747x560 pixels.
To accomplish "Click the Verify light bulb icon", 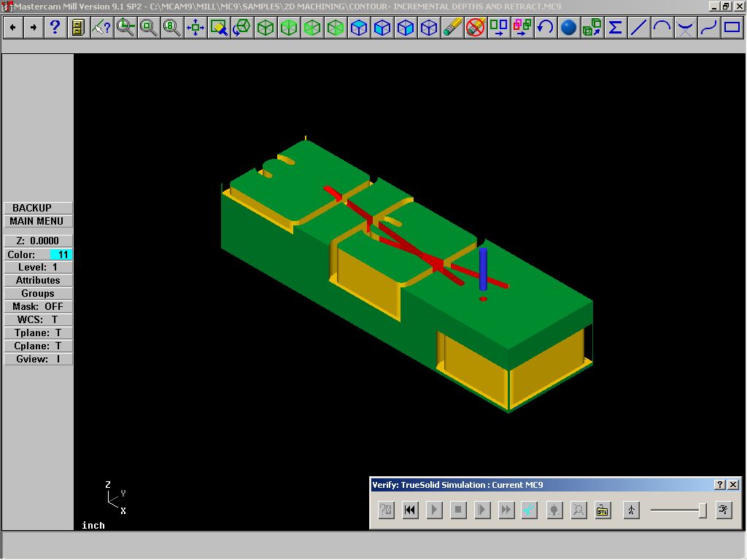I will point(554,510).
